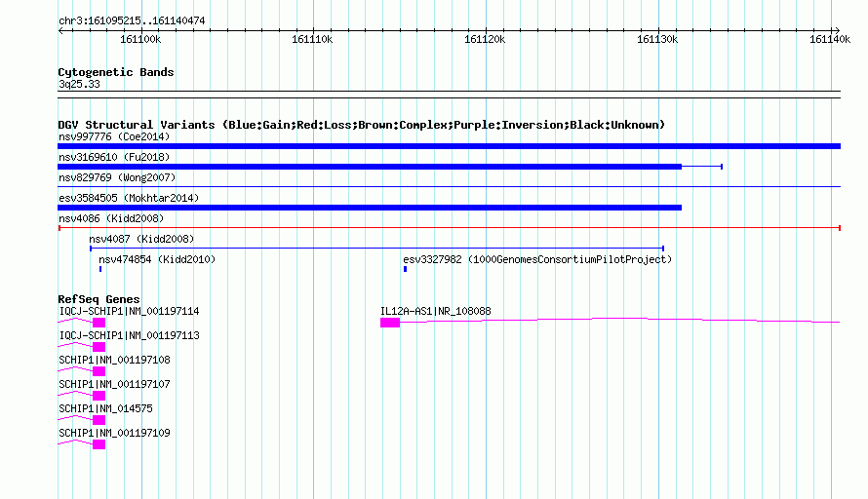Viewport: 868px width, 499px height.
Task: Click the RefSeq Genes track title
Action: (99, 299)
